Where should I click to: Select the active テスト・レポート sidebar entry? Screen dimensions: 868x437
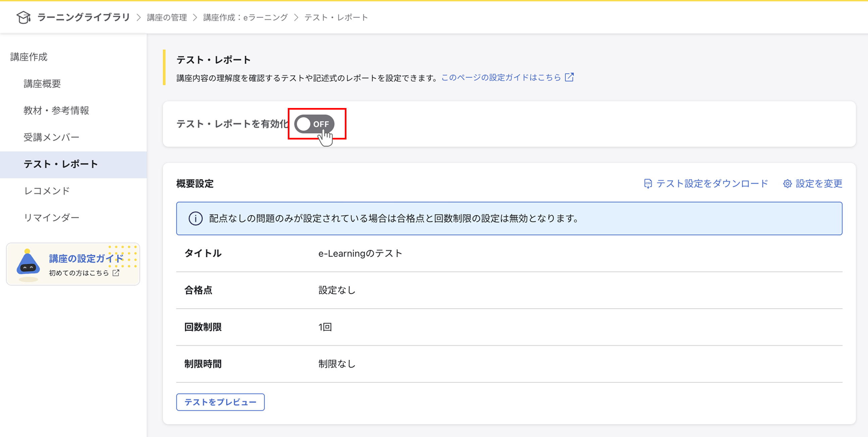coord(61,164)
